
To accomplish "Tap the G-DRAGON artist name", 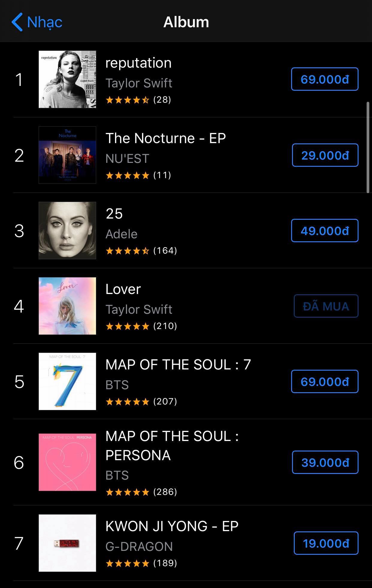I will click(x=139, y=546).
